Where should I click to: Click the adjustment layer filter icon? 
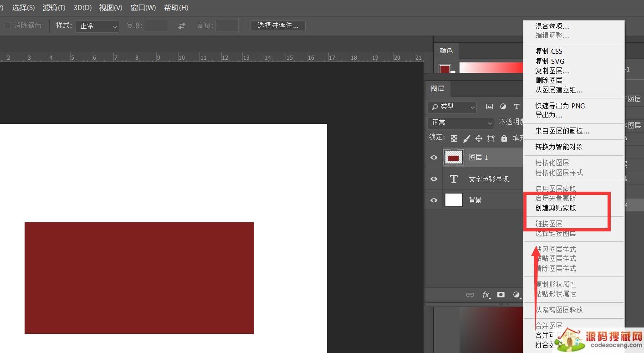(503, 107)
